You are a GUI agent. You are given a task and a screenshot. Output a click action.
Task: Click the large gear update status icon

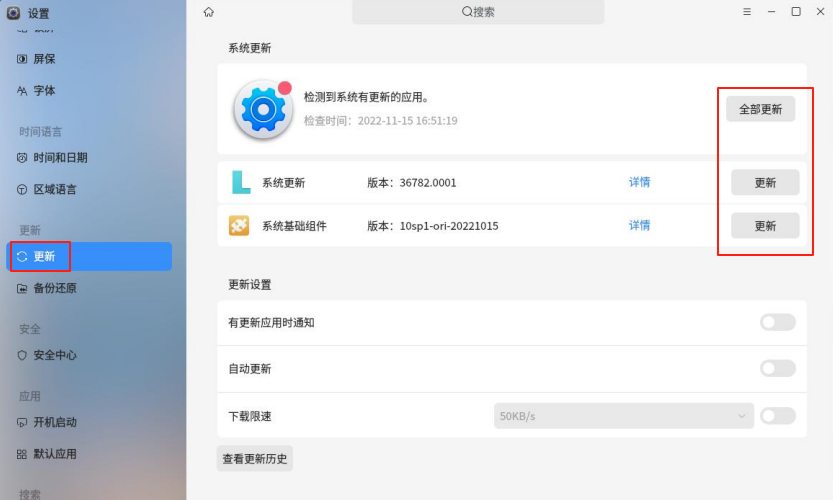coord(262,109)
